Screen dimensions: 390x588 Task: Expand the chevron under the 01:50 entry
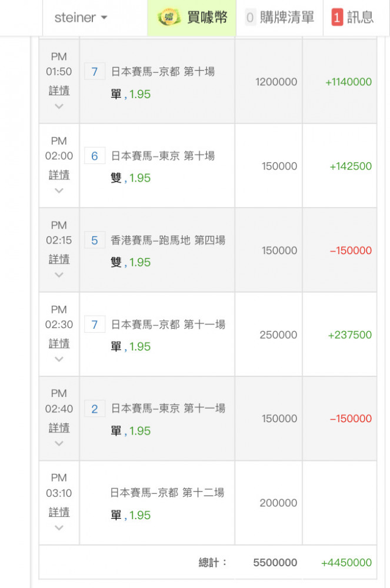[x=59, y=106]
